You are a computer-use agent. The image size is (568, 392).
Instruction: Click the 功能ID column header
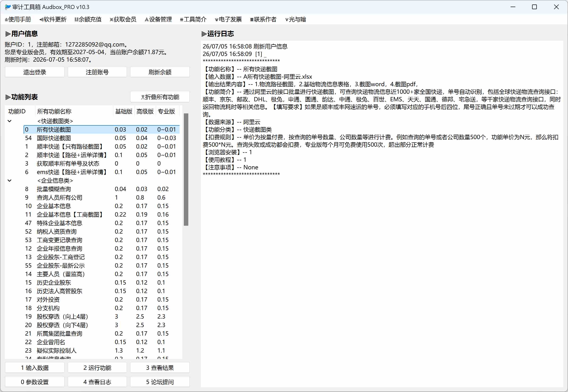coord(20,111)
